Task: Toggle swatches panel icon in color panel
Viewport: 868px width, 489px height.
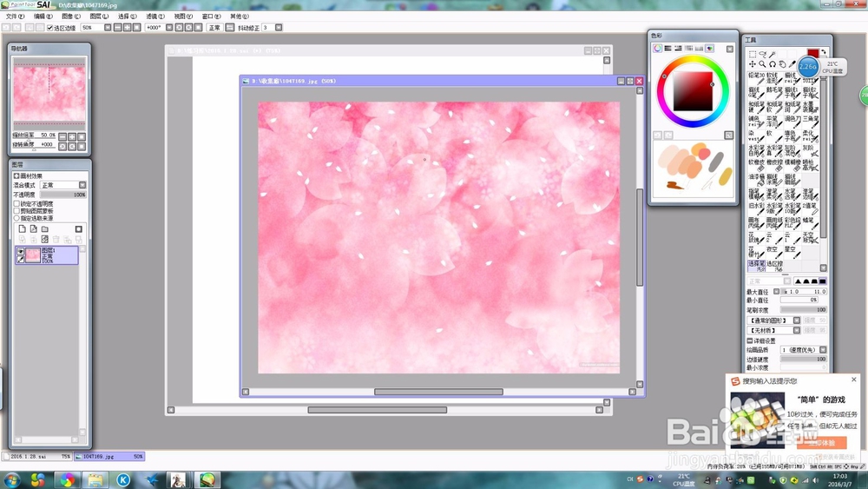Action: coord(710,48)
